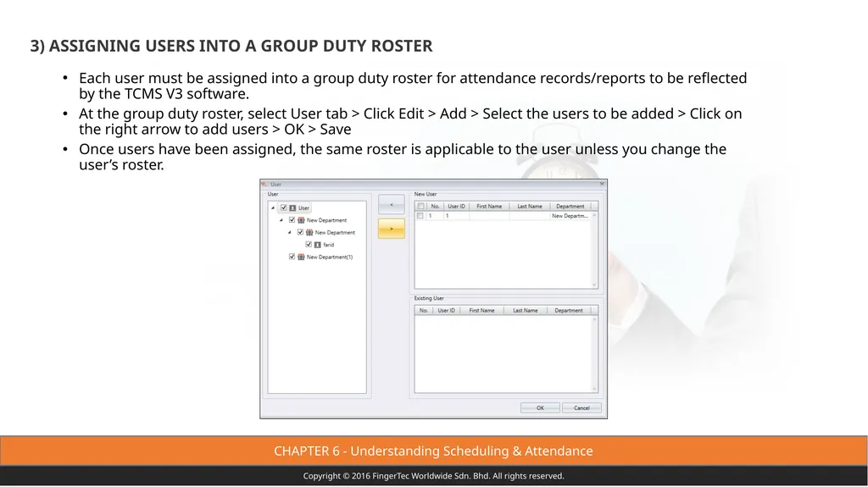Click the group icon of New Department(1)
This screenshot has height=487, width=868.
(301, 257)
